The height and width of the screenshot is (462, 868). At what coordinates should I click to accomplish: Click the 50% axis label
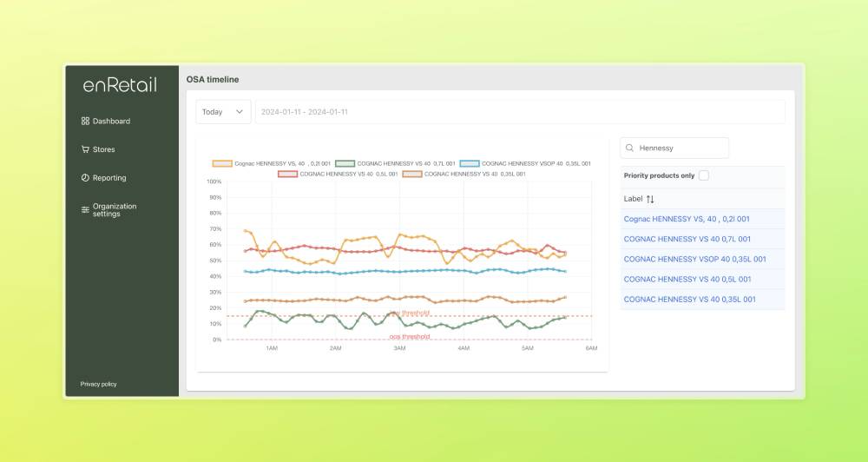(x=214, y=261)
